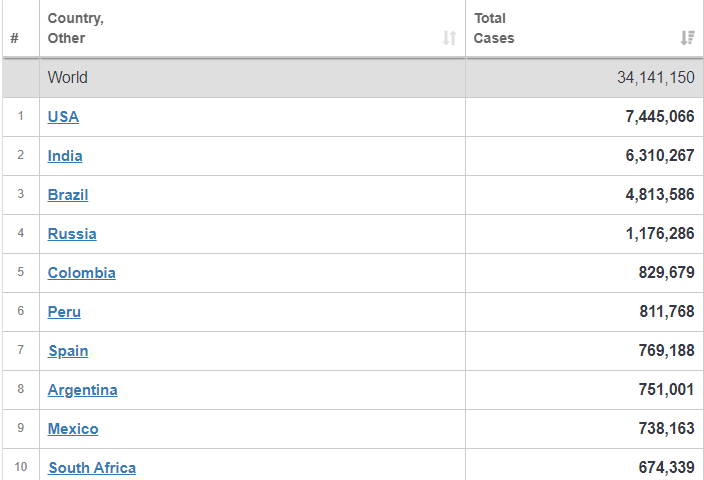
Task: Click USA total cases value 7,445,066
Action: (x=659, y=117)
